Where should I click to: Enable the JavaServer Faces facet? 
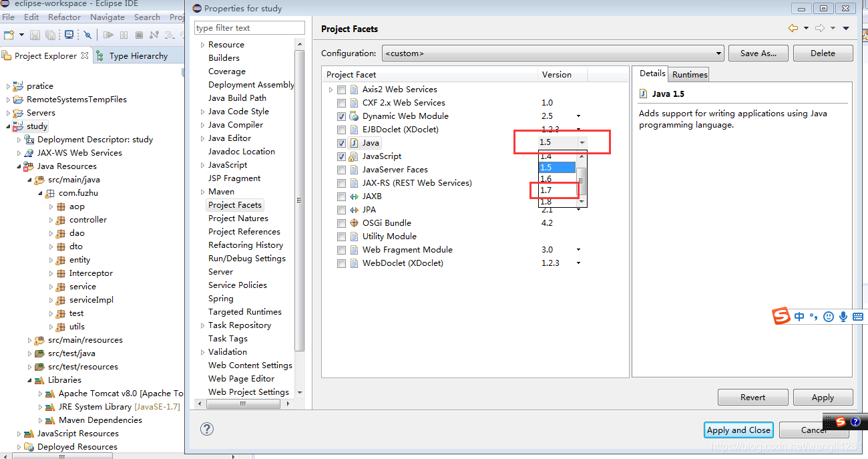tap(342, 170)
